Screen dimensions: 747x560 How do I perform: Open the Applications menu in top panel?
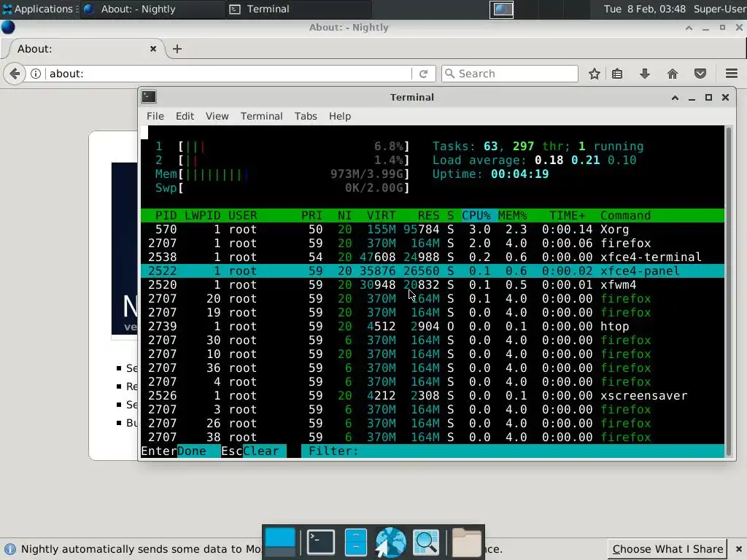(39, 9)
